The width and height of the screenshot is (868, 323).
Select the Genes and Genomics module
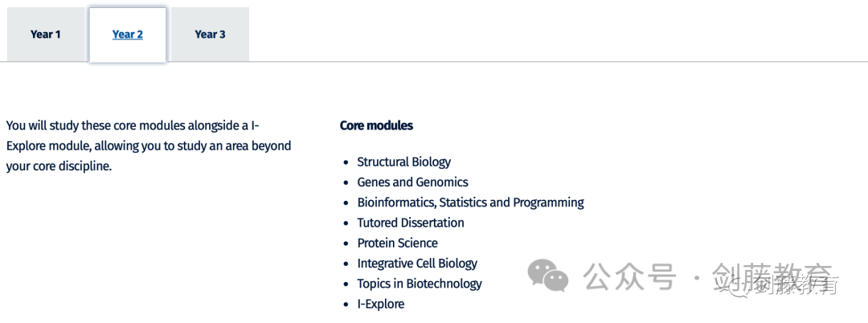tap(412, 182)
